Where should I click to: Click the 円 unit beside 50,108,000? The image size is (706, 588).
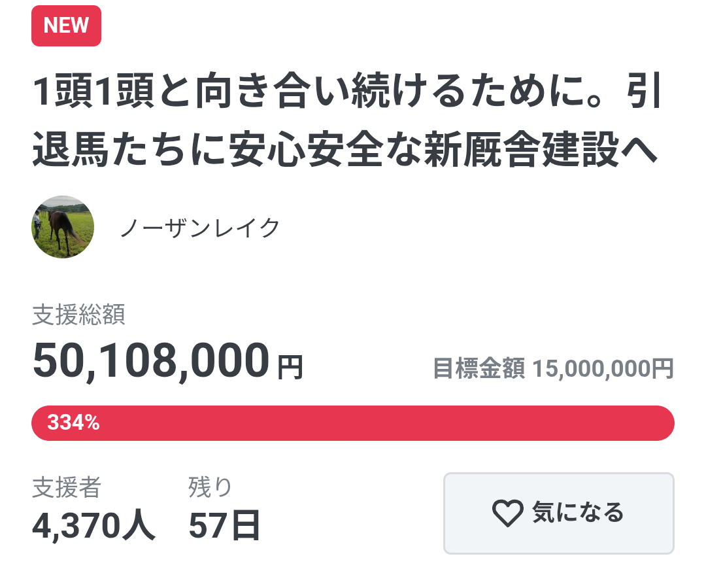pyautogui.click(x=290, y=368)
